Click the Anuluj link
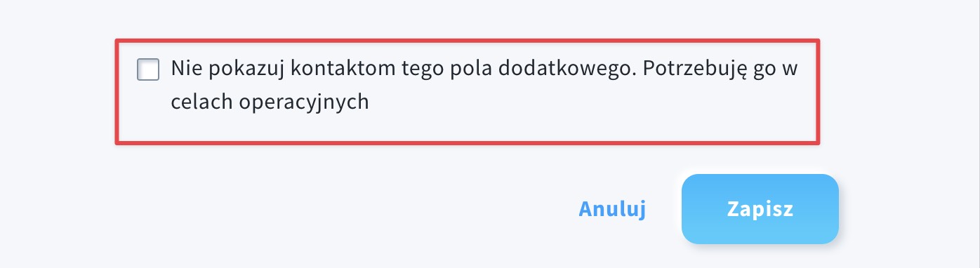Image resolution: width=980 pixels, height=268 pixels. click(612, 209)
